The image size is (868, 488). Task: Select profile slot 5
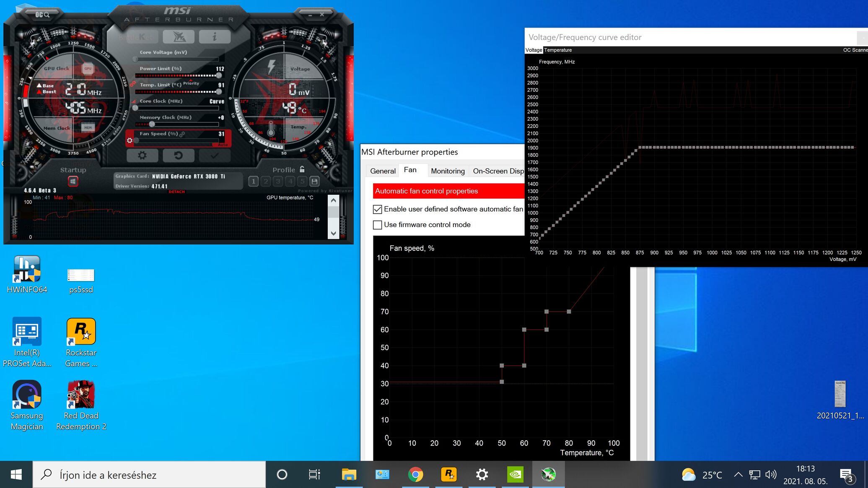[x=302, y=181]
